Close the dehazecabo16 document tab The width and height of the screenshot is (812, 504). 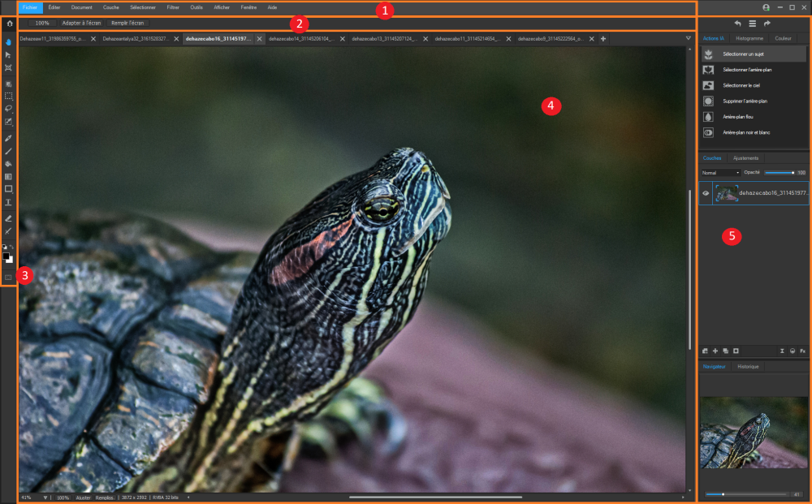coord(260,39)
